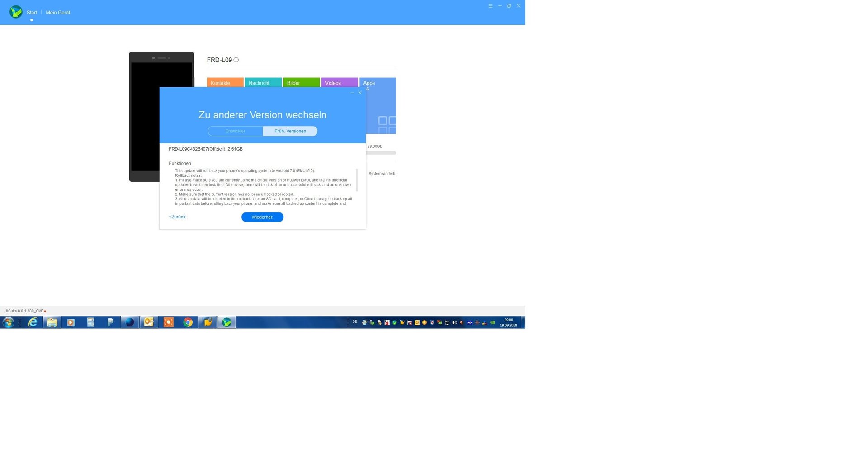Open the Nachricht. tile
The height and width of the screenshot is (458, 868).
click(263, 83)
